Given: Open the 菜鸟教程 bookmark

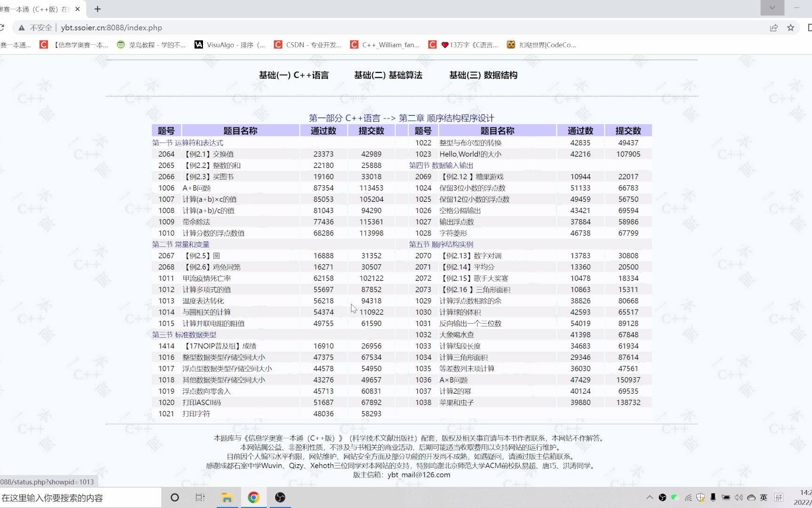Looking at the screenshot, I should 151,45.
